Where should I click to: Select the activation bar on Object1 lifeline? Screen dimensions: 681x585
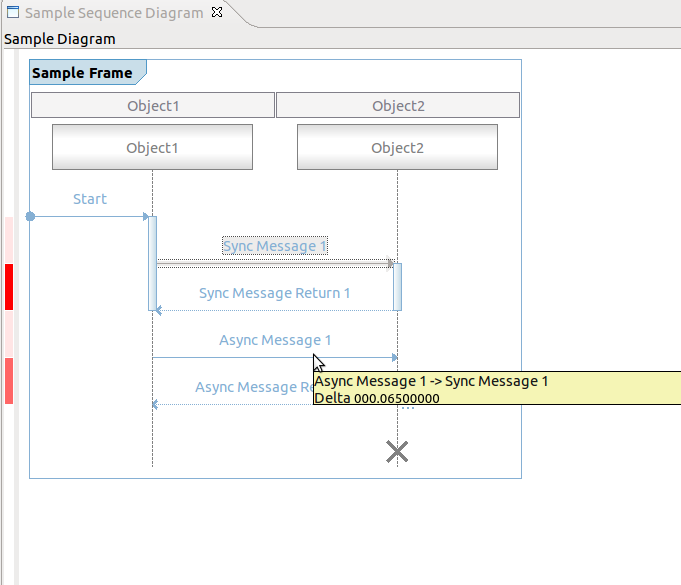pyautogui.click(x=153, y=262)
